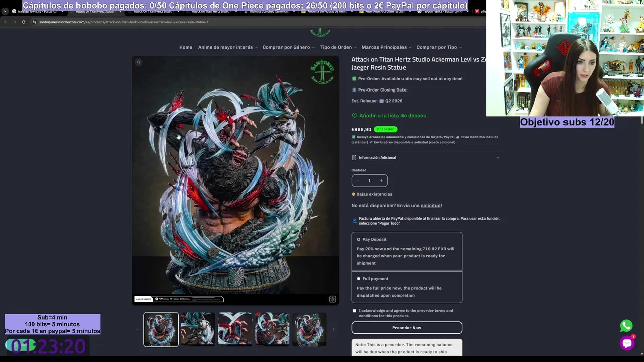Select the Pay Deposit option

click(358, 240)
